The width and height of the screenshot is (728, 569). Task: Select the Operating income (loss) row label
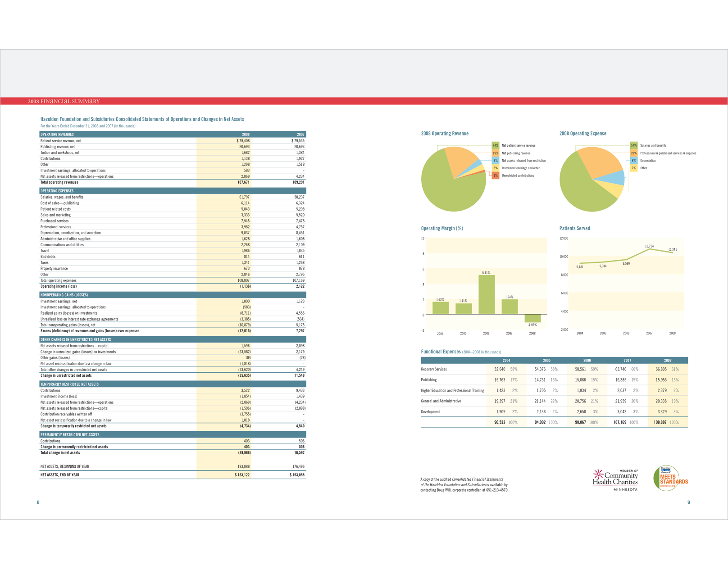coord(59,286)
